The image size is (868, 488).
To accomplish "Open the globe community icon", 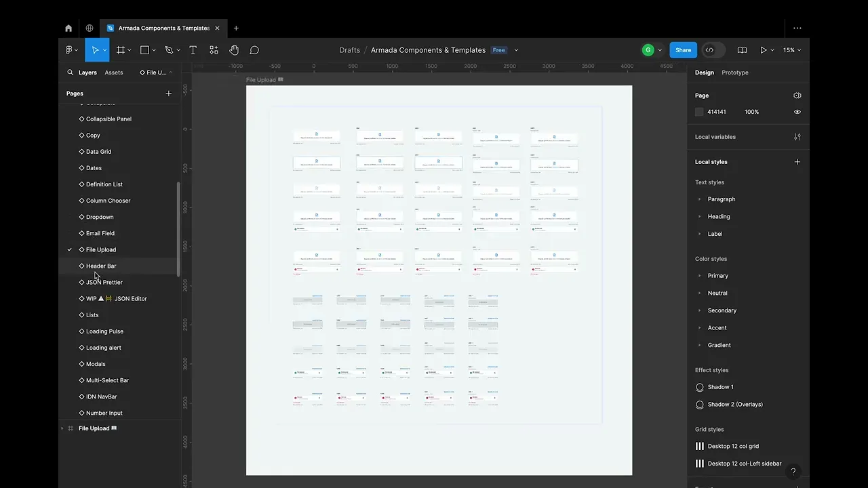I will click(x=90, y=28).
